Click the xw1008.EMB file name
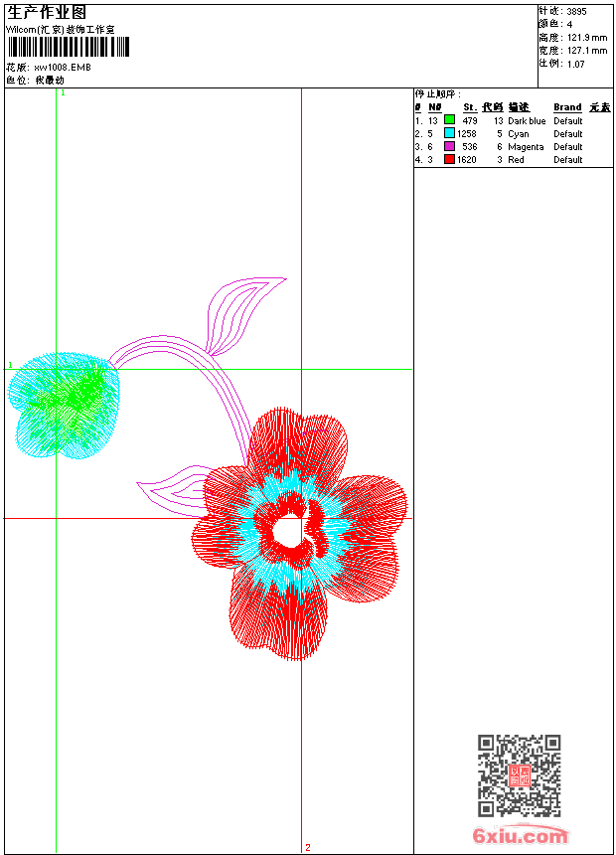The height and width of the screenshot is (855, 616). click(63, 68)
